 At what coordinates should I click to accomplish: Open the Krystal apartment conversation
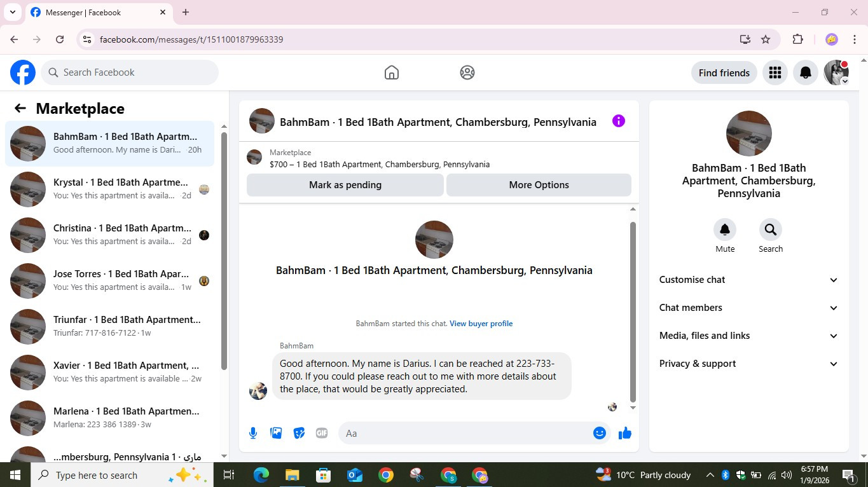click(109, 189)
